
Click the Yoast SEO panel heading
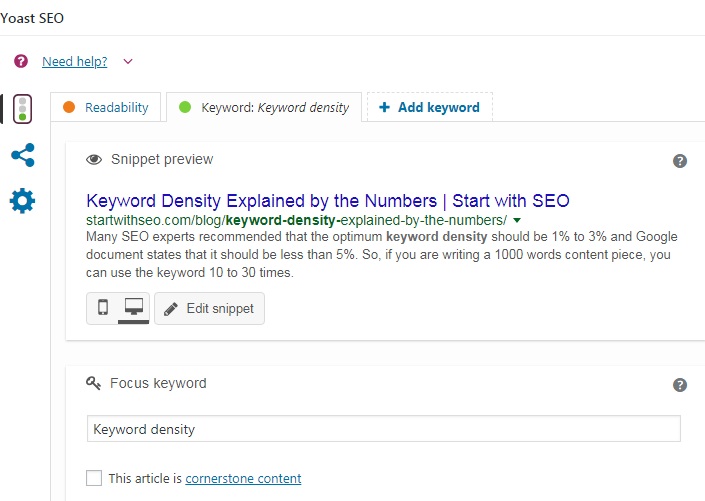click(32, 18)
